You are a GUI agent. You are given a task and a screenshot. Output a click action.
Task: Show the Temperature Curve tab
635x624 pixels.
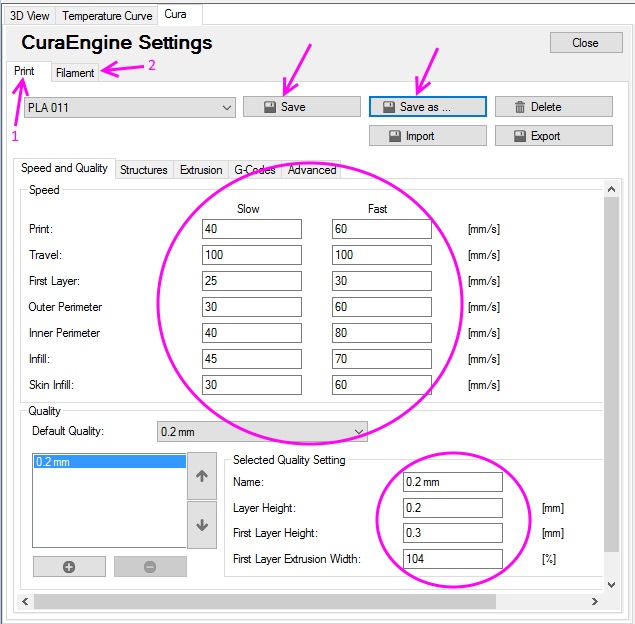click(x=107, y=16)
